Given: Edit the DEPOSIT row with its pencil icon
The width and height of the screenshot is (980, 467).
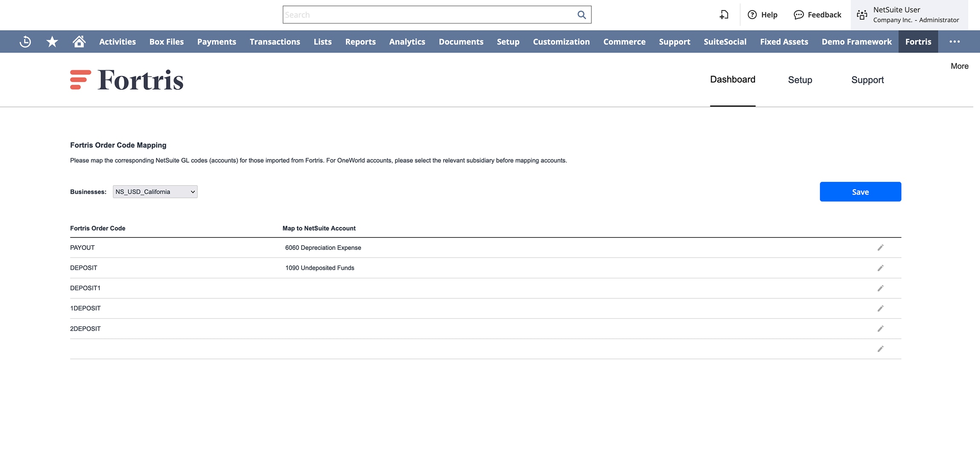Looking at the screenshot, I should (x=880, y=268).
